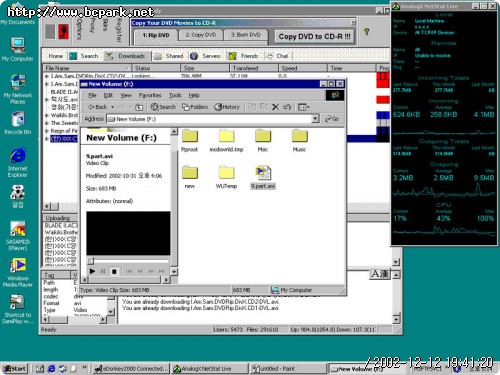Select the new folder
The image size is (500, 375).
click(x=190, y=178)
